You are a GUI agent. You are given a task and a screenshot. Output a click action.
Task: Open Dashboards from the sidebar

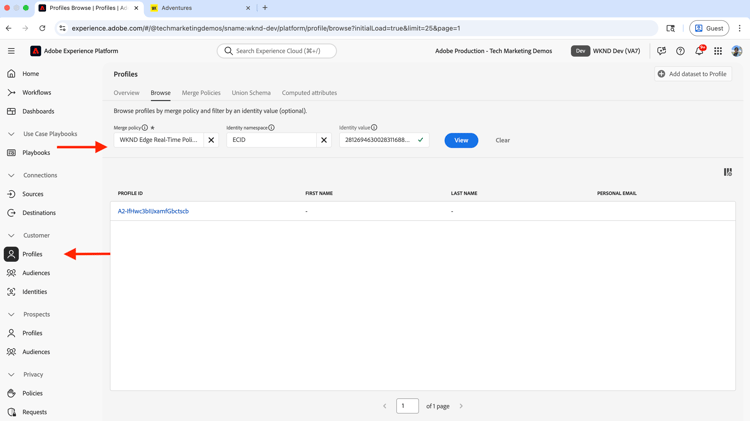click(x=38, y=111)
